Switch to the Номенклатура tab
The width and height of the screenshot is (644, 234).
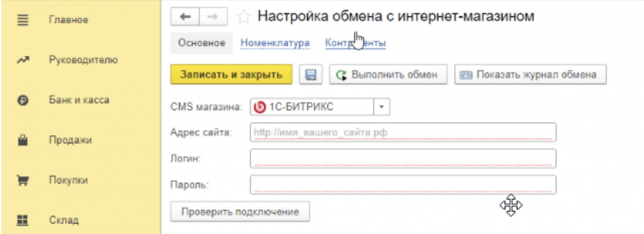pos(275,43)
